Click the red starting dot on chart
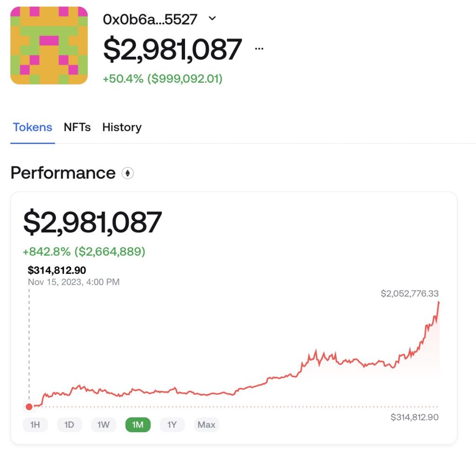The width and height of the screenshot is (476, 455). point(29,407)
